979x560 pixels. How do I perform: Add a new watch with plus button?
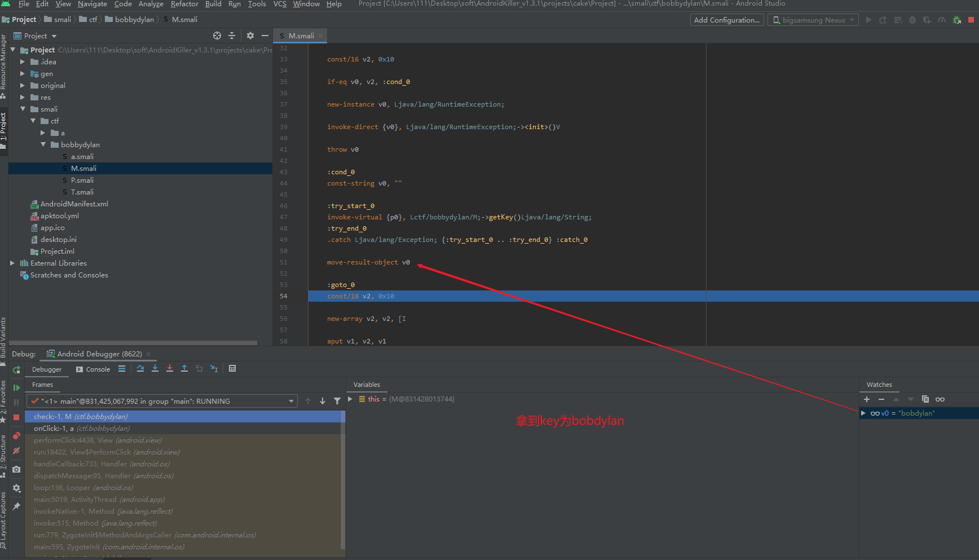click(x=867, y=399)
